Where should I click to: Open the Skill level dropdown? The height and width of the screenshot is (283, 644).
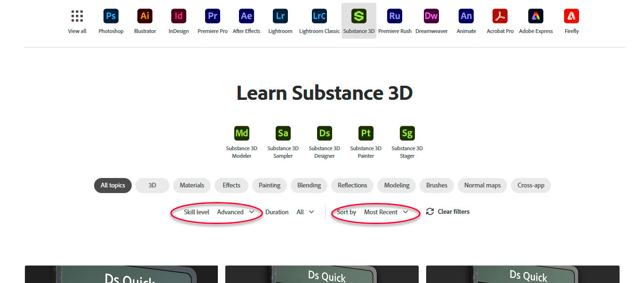point(236,212)
